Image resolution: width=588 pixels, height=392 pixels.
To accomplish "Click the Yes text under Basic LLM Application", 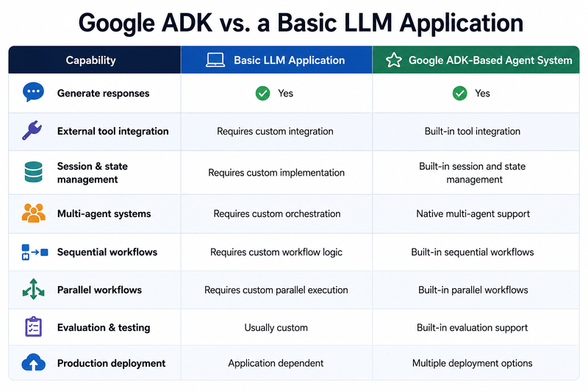I will 285,93.
